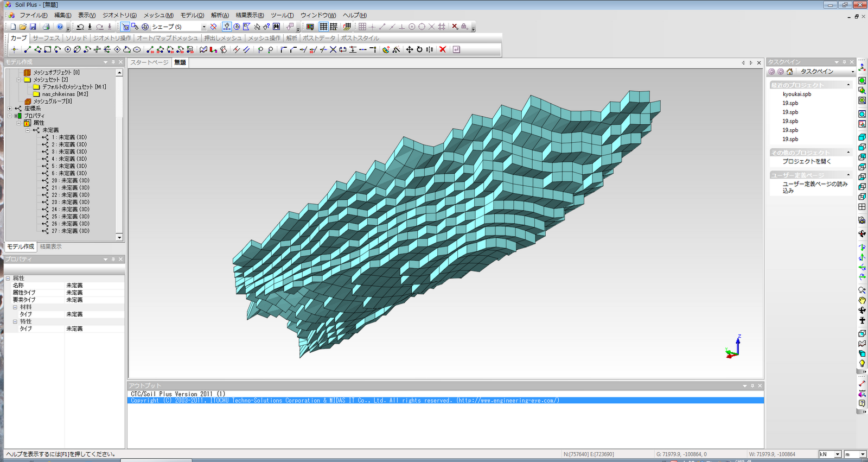868x462 pixels.
Task: Click プロジェクトを開く link
Action: coord(807,162)
